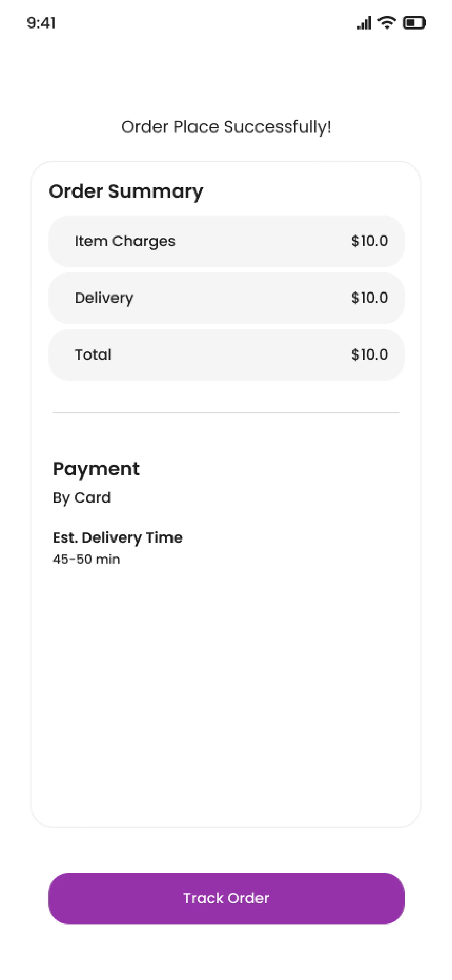Tap the Item Charges $10.0 amount
Viewport: 452px width, 980px height.
pyautogui.click(x=370, y=241)
